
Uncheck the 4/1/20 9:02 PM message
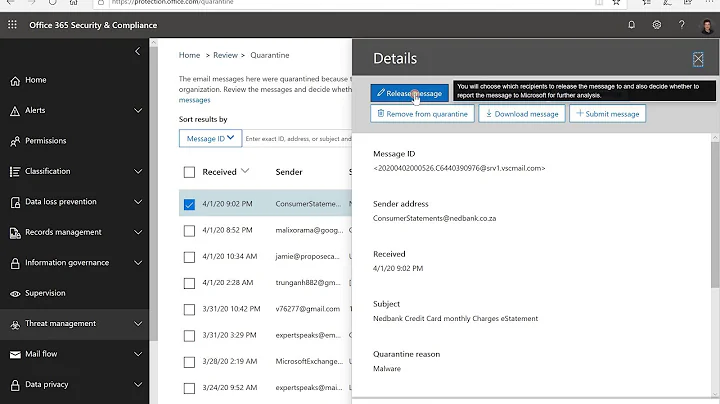click(189, 204)
